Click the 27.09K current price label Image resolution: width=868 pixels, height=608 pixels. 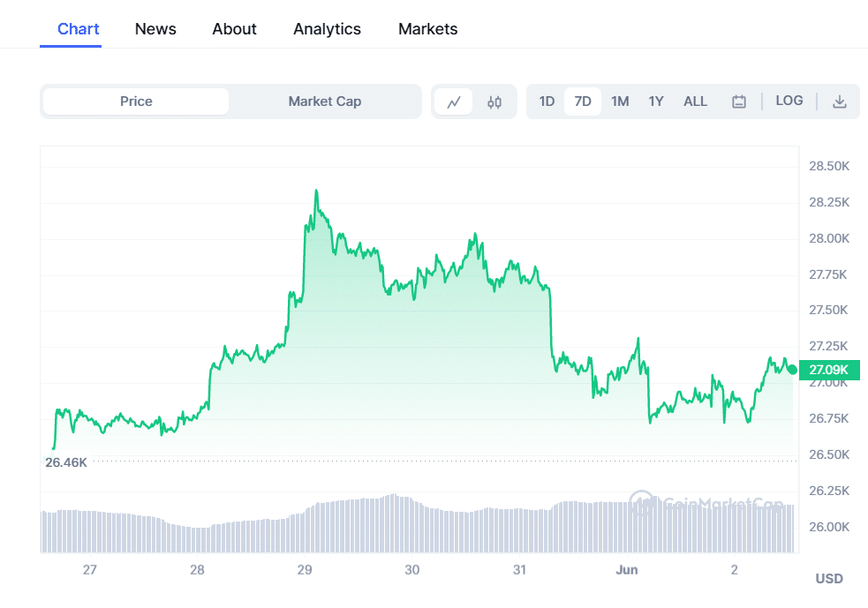point(829,370)
